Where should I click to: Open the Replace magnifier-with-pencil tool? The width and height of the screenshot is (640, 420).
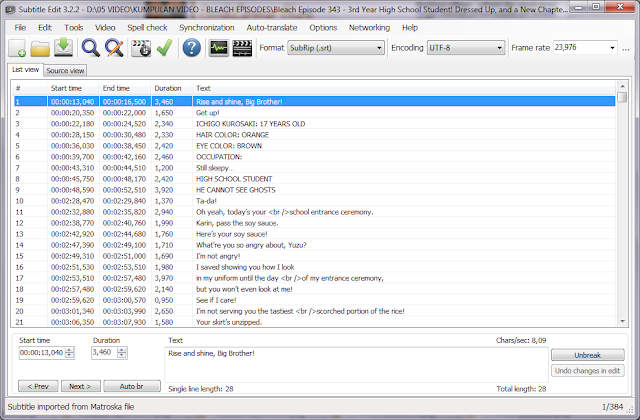(114, 48)
